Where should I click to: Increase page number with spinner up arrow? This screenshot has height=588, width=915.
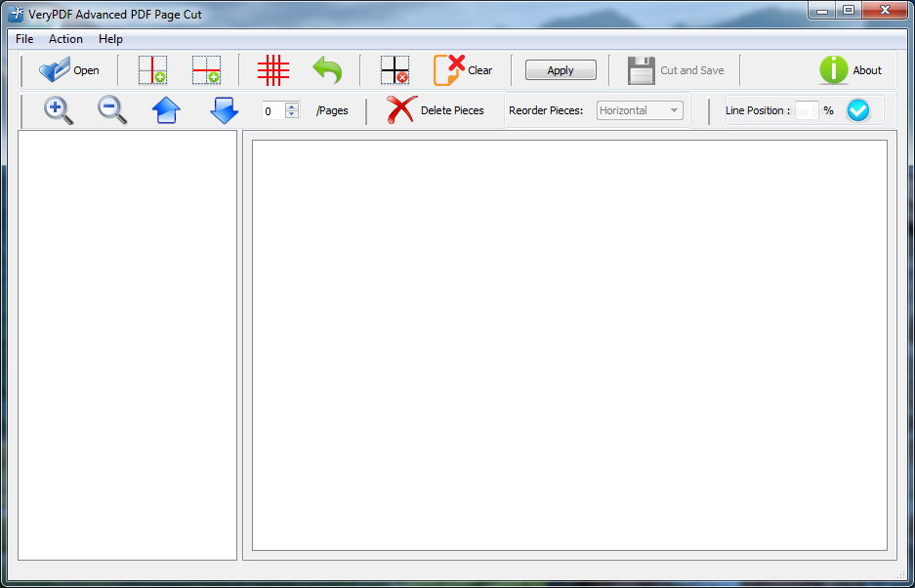pos(292,106)
